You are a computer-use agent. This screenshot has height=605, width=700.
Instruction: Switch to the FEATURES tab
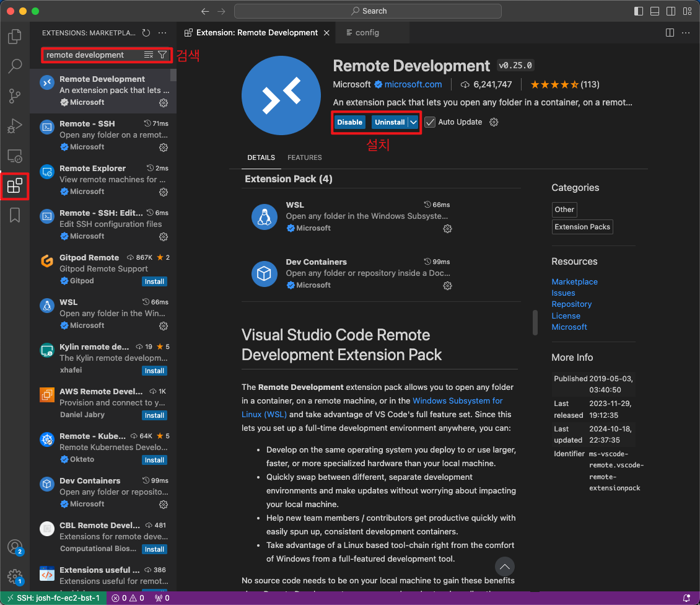[304, 157]
